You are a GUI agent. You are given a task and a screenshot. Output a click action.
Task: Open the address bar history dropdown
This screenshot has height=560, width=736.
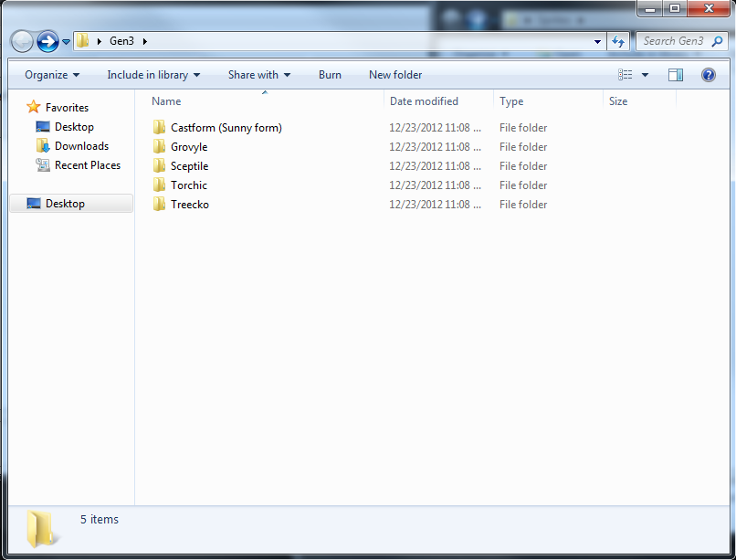[x=597, y=41]
